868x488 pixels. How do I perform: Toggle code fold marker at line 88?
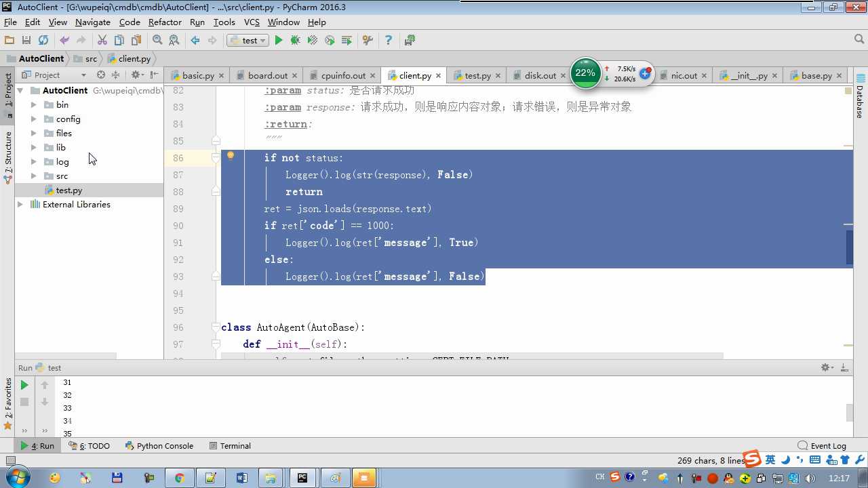click(216, 192)
